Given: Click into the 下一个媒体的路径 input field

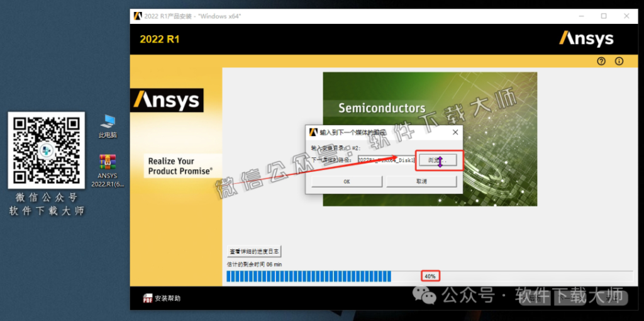Looking at the screenshot, I should click(386, 160).
